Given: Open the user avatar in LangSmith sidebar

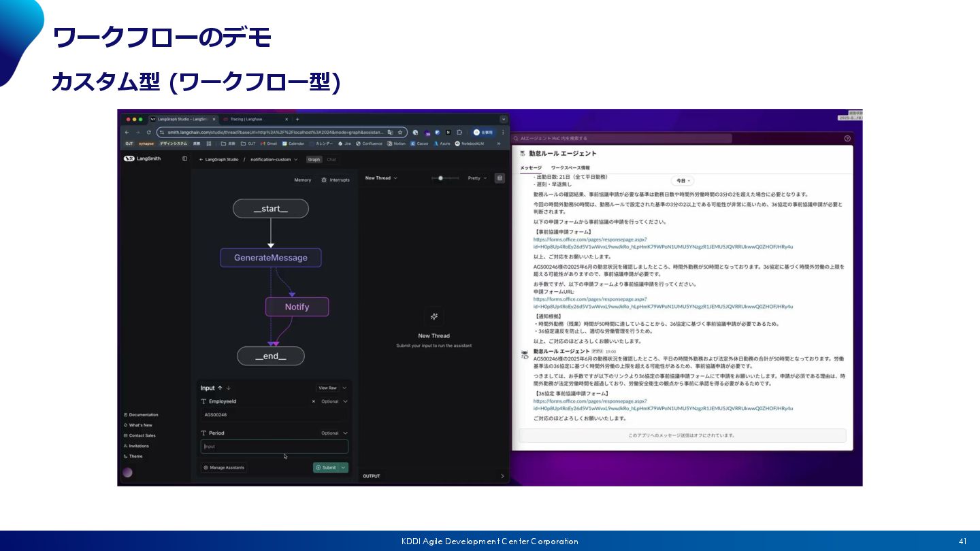Looking at the screenshot, I should point(127,472).
